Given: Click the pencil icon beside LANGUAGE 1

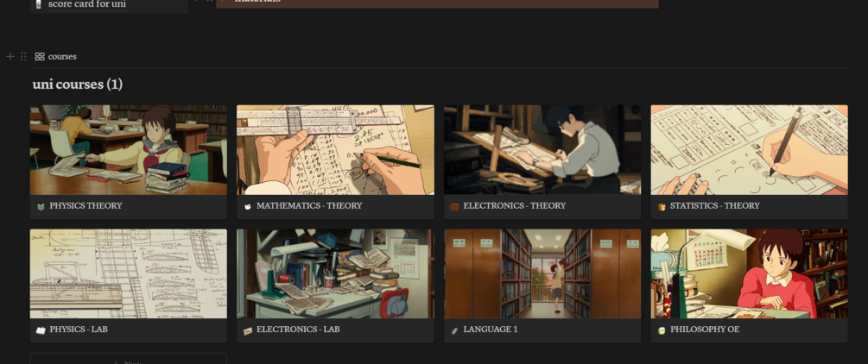Looking at the screenshot, I should [x=454, y=330].
